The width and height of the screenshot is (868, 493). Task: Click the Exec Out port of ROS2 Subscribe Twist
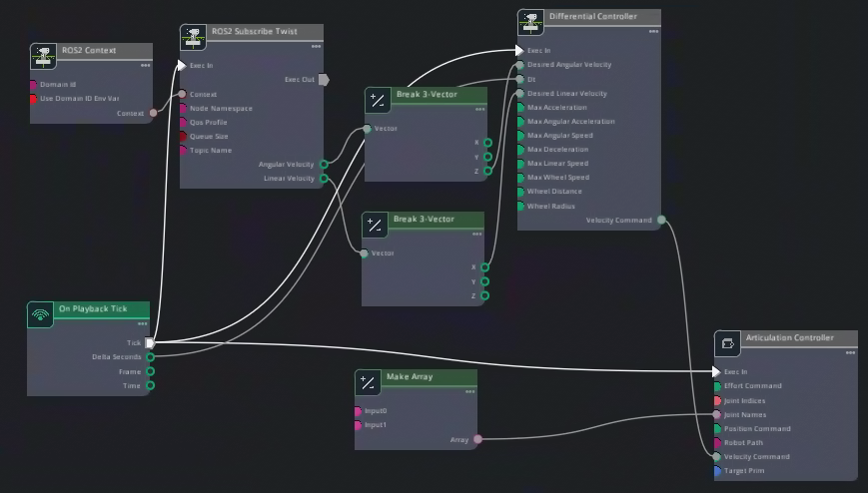click(323, 80)
